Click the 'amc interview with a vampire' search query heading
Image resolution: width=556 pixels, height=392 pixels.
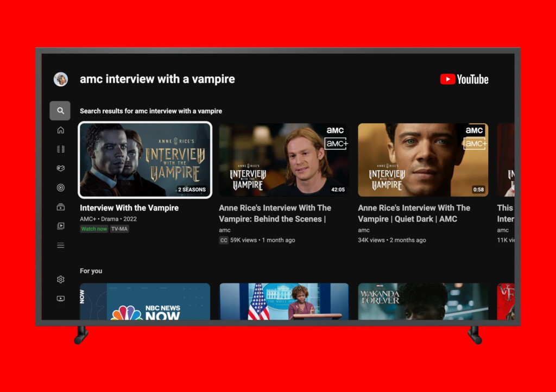pyautogui.click(x=157, y=79)
